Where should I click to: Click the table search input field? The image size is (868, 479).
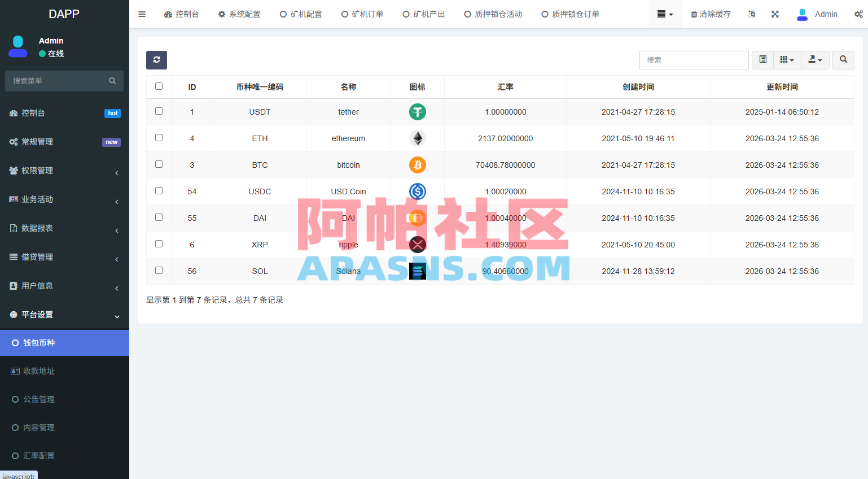(x=694, y=60)
